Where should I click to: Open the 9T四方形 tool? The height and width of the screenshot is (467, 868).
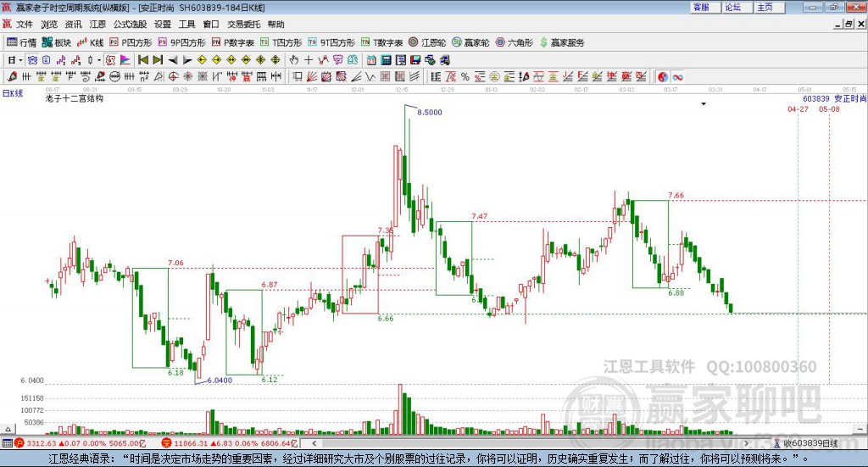tap(331, 42)
